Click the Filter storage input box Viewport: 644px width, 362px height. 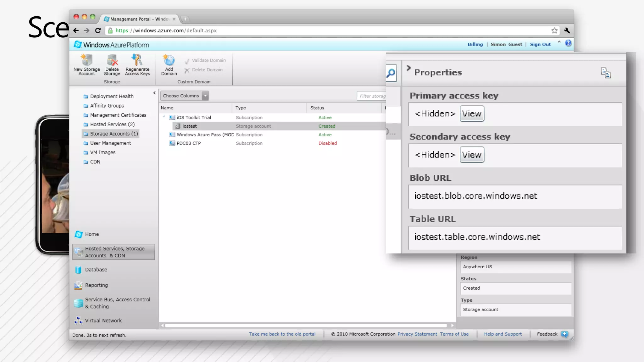point(371,96)
